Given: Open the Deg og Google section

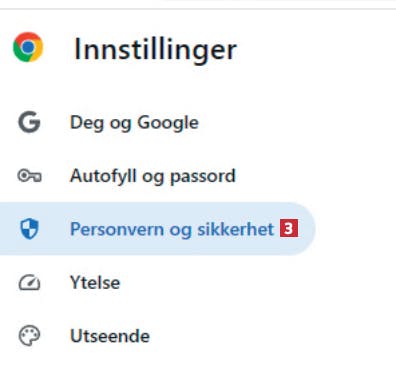Looking at the screenshot, I should 134,123.
